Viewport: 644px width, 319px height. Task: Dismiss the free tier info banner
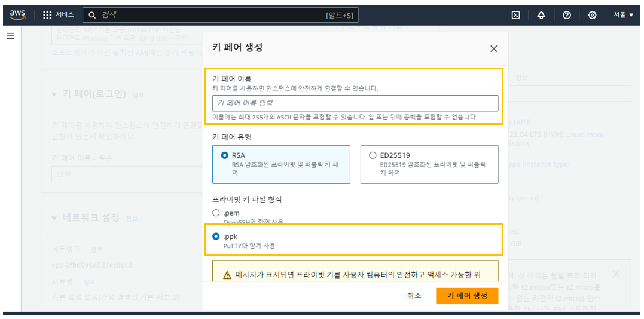click(x=616, y=274)
